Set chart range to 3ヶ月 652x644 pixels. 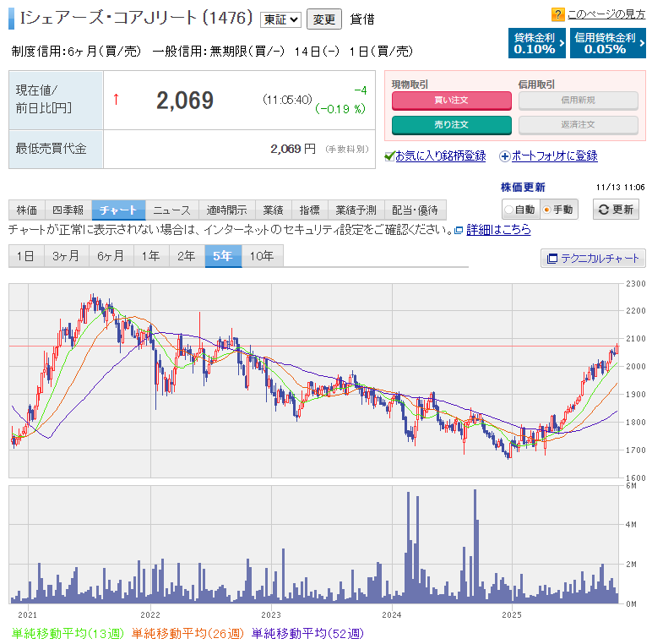coord(66,256)
